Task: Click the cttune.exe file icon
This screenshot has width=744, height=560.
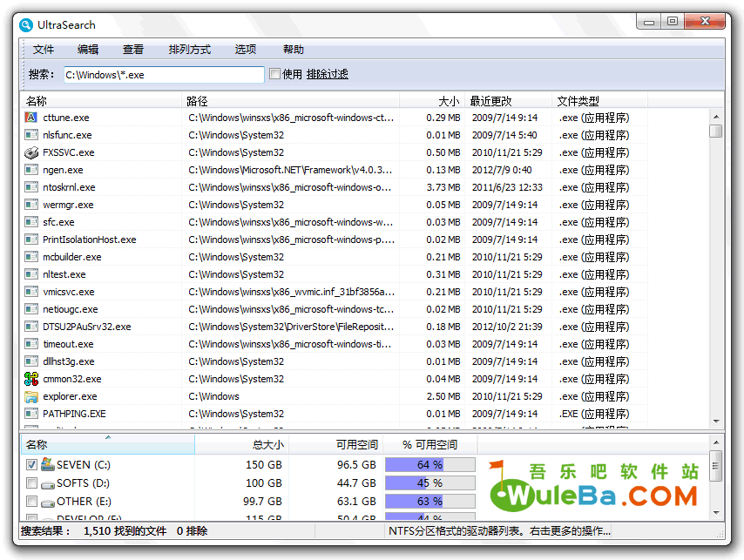Action: coord(31,117)
